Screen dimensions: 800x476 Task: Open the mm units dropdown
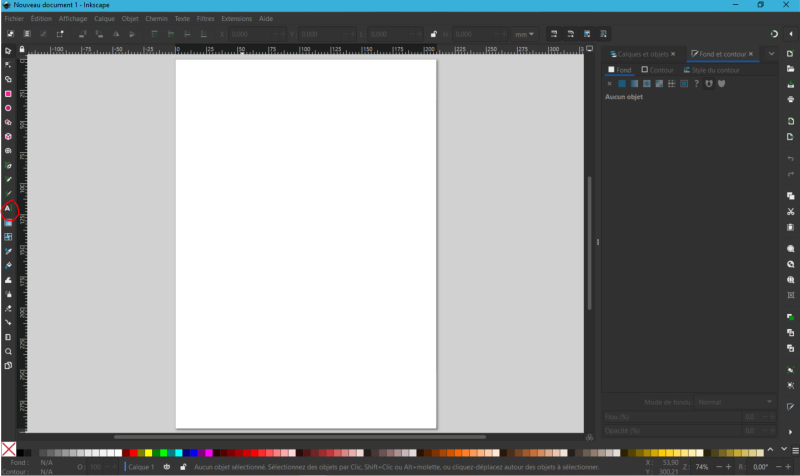pyautogui.click(x=524, y=34)
